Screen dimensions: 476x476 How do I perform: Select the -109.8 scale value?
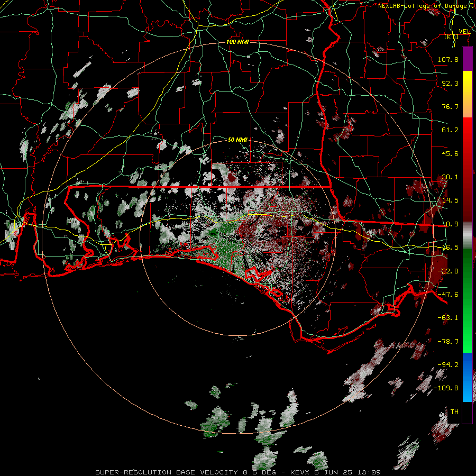click(446, 388)
